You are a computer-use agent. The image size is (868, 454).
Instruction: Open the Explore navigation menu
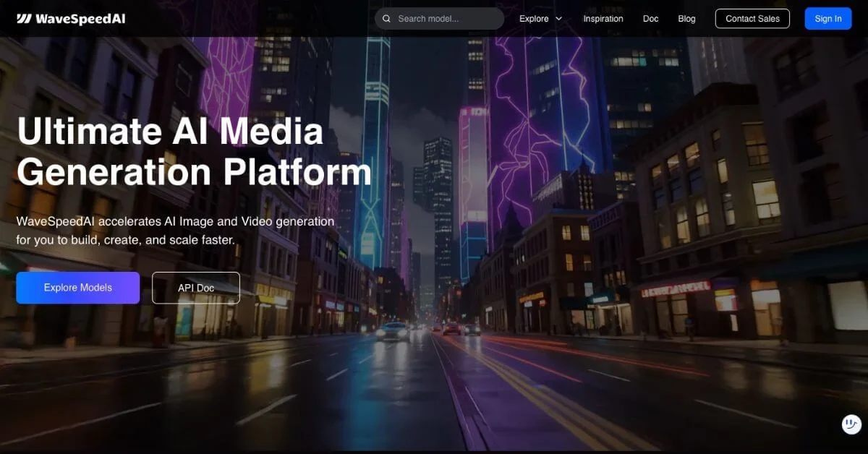tap(534, 19)
